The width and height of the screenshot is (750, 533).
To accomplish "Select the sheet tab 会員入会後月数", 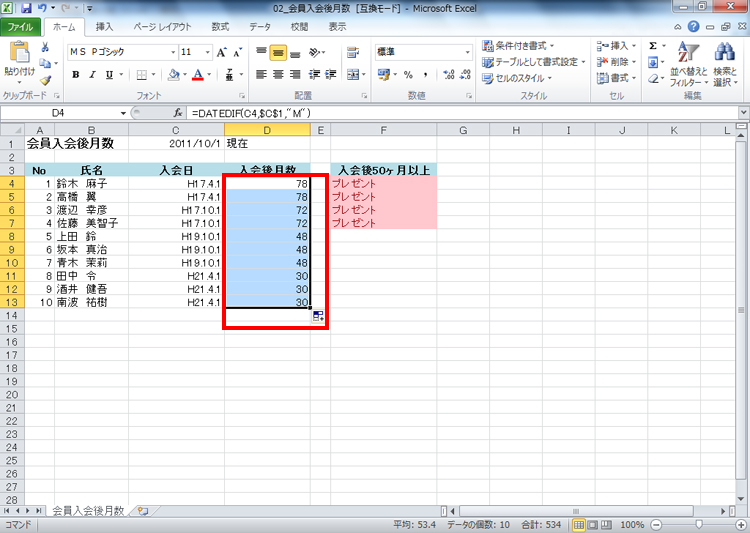I will [x=88, y=511].
